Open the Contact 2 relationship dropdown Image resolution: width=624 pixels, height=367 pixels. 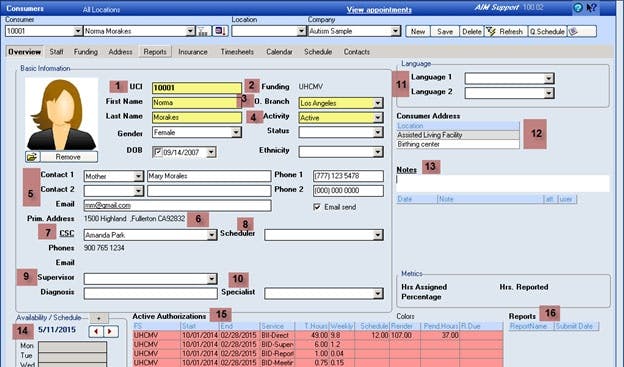[138, 191]
